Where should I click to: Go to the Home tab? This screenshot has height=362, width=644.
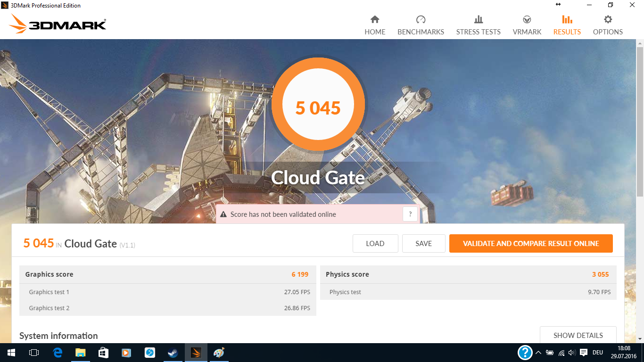[x=375, y=25]
